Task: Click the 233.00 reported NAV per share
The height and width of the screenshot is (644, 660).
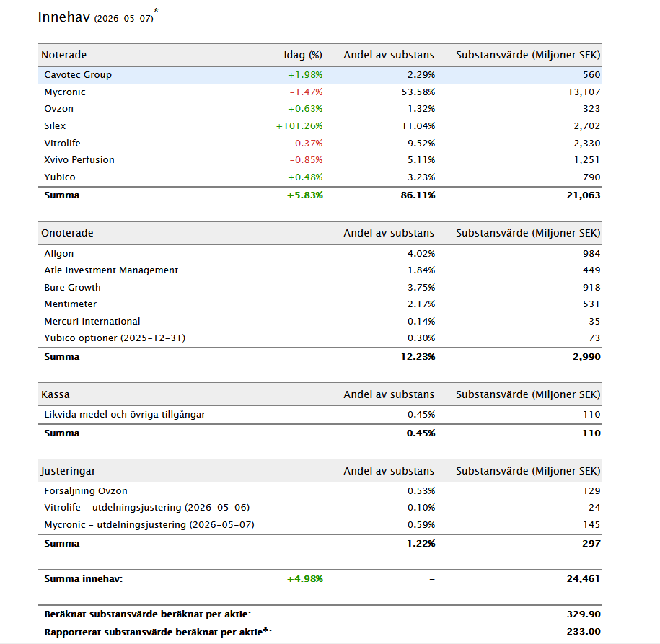Action: pyautogui.click(x=584, y=632)
